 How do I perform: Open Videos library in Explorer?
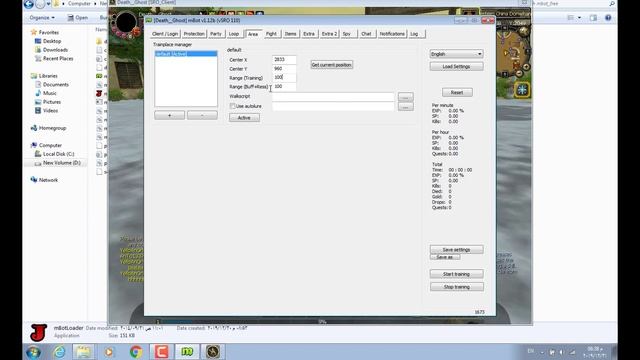tap(50, 110)
